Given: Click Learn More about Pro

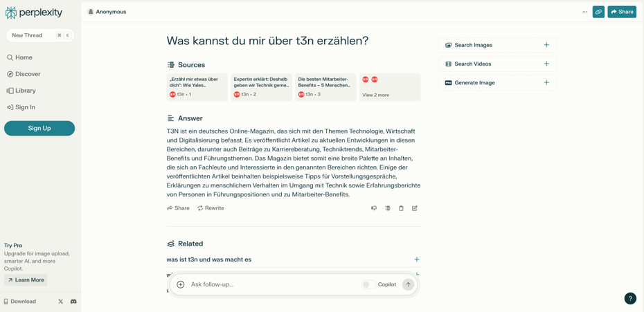Looking at the screenshot, I should pyautogui.click(x=26, y=280).
